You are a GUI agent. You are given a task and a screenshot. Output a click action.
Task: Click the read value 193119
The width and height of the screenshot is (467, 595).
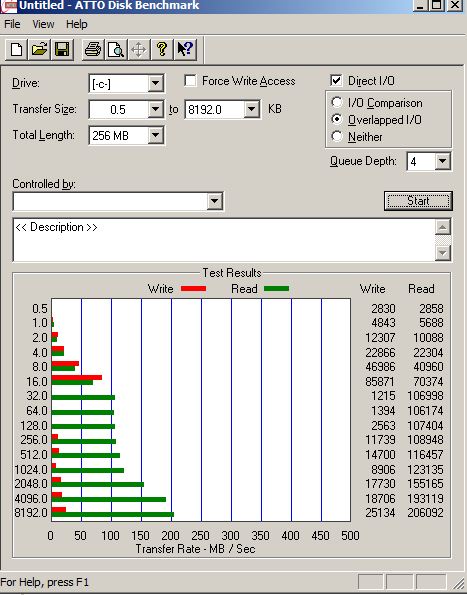click(x=425, y=498)
